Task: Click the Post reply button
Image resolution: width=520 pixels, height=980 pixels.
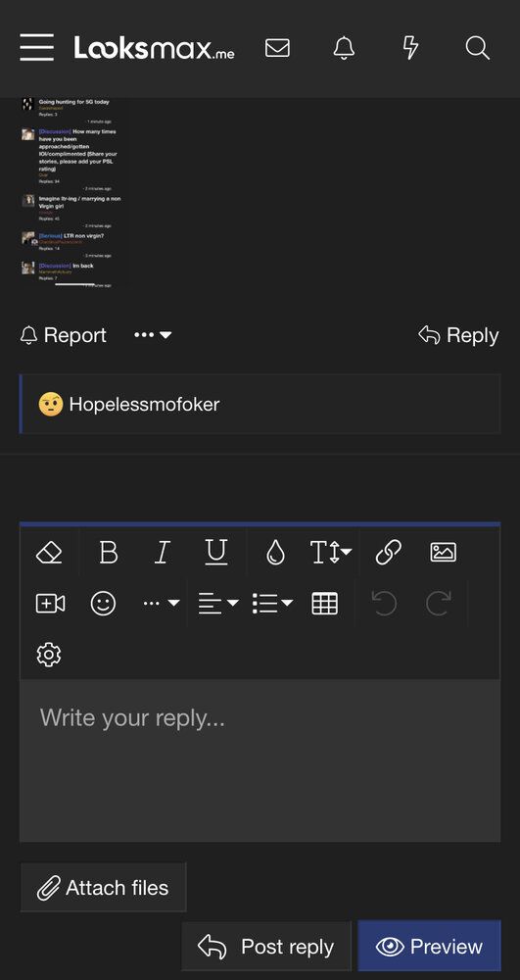Action: point(266,947)
